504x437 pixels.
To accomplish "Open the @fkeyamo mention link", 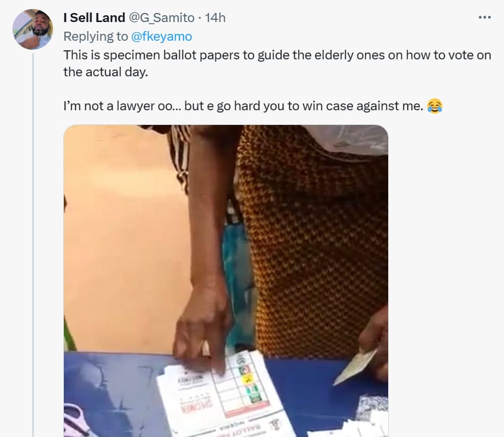I will 162,36.
